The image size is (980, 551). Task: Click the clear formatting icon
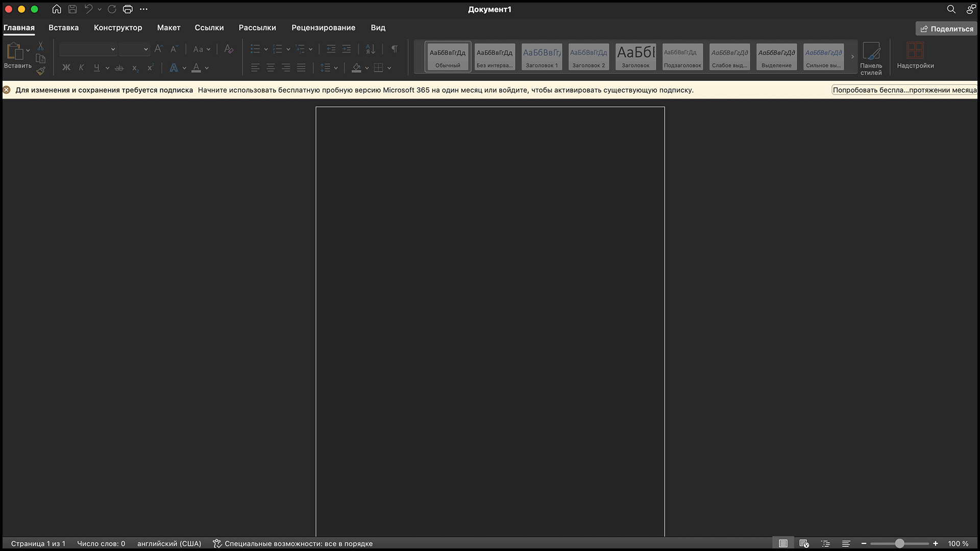coord(229,49)
